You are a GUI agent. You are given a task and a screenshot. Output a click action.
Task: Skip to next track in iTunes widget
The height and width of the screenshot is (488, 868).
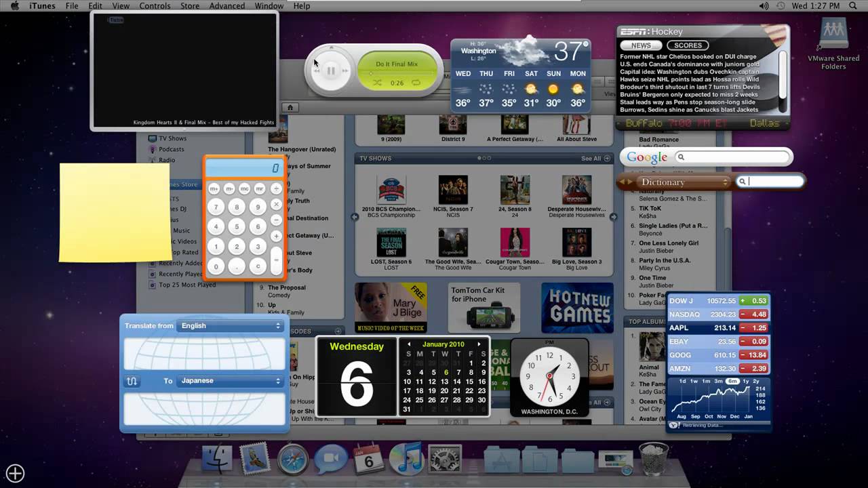point(345,70)
